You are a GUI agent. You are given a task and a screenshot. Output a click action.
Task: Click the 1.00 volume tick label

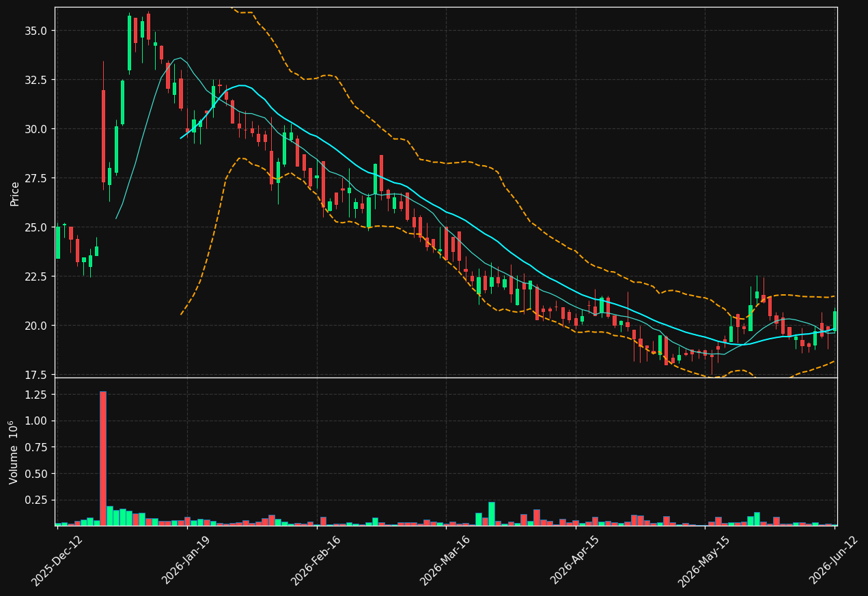[38, 421]
